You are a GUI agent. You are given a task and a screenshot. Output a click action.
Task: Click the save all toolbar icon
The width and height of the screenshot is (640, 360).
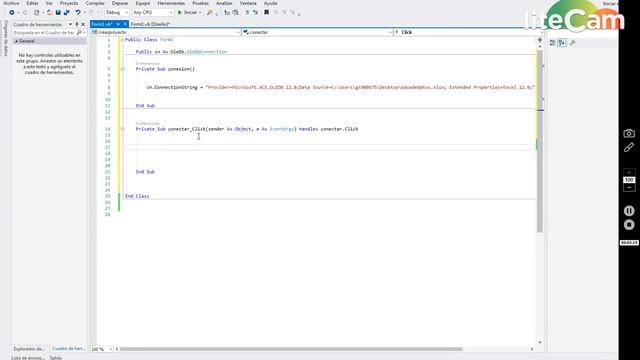[67, 13]
